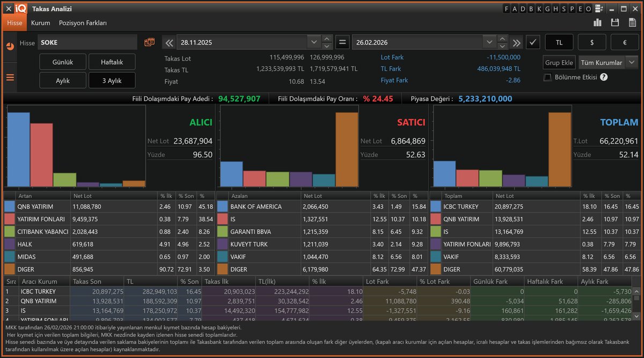Switch currency to euro
The image size is (644, 358).
tap(625, 42)
